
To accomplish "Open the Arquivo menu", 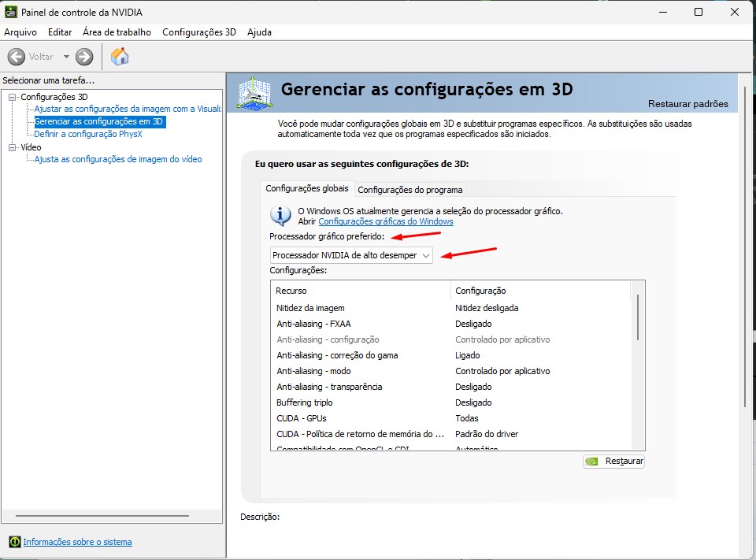I will [x=20, y=32].
